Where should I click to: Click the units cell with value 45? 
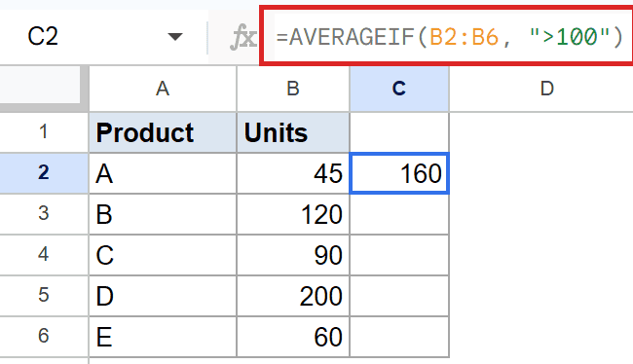click(293, 173)
